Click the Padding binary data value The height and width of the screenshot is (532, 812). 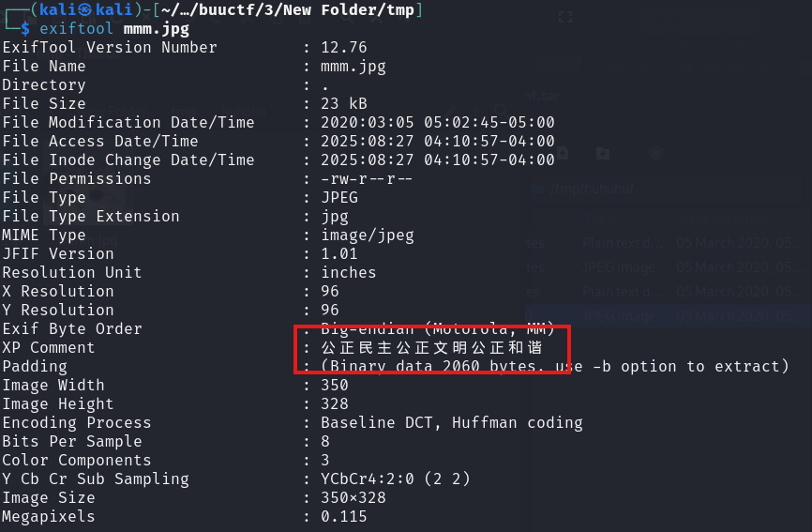coord(555,367)
